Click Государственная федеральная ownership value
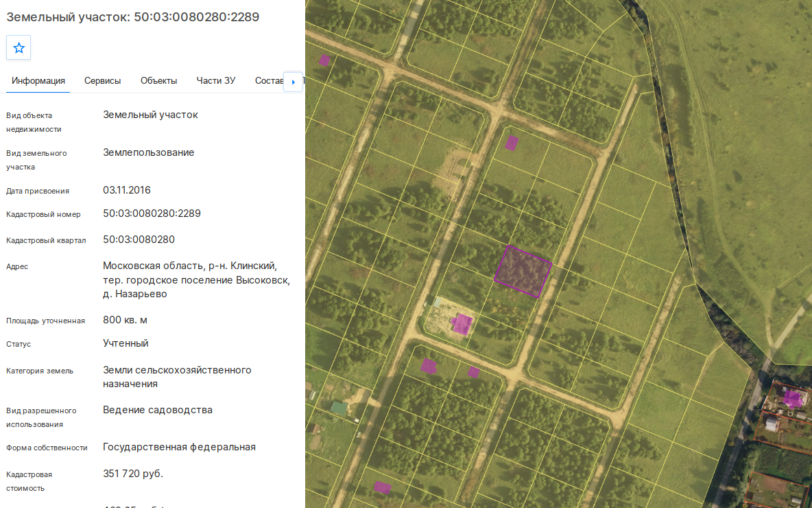812x508 pixels. [179, 447]
